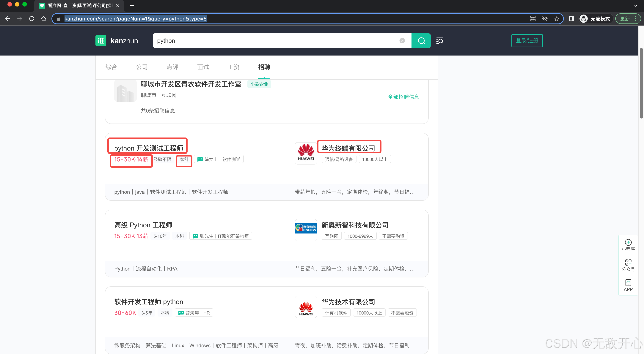Switch to the 面试 tab

point(203,67)
